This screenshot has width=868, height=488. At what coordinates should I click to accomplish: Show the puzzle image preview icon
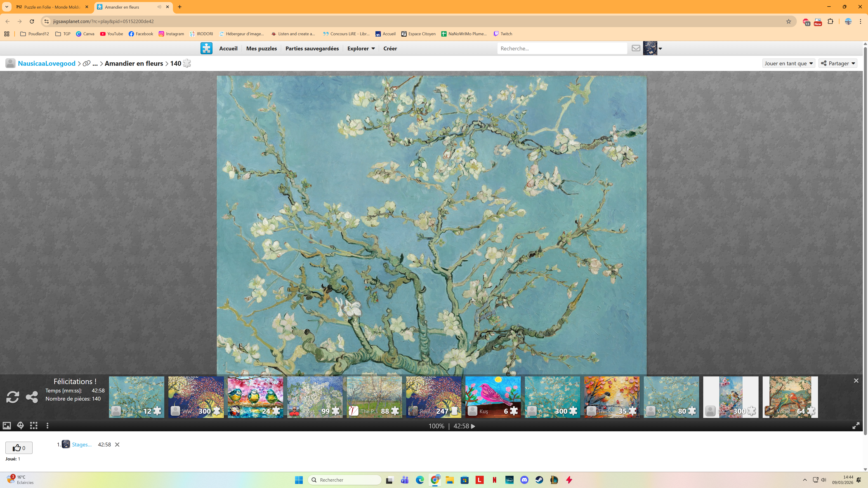(x=7, y=426)
